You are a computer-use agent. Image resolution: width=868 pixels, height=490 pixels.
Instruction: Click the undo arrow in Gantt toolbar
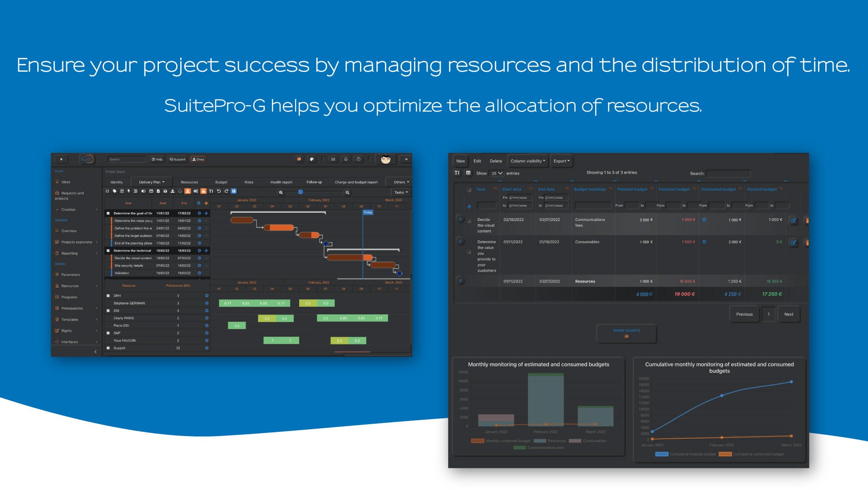[219, 191]
